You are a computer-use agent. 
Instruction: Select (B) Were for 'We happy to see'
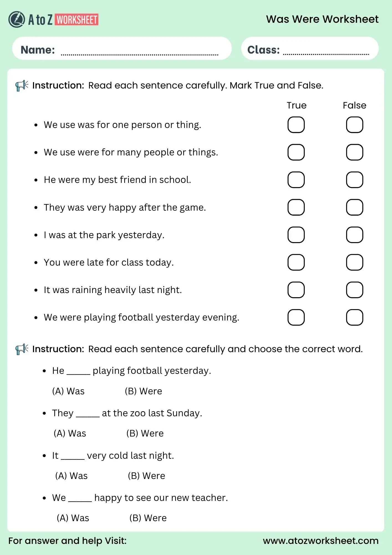[x=148, y=518]
